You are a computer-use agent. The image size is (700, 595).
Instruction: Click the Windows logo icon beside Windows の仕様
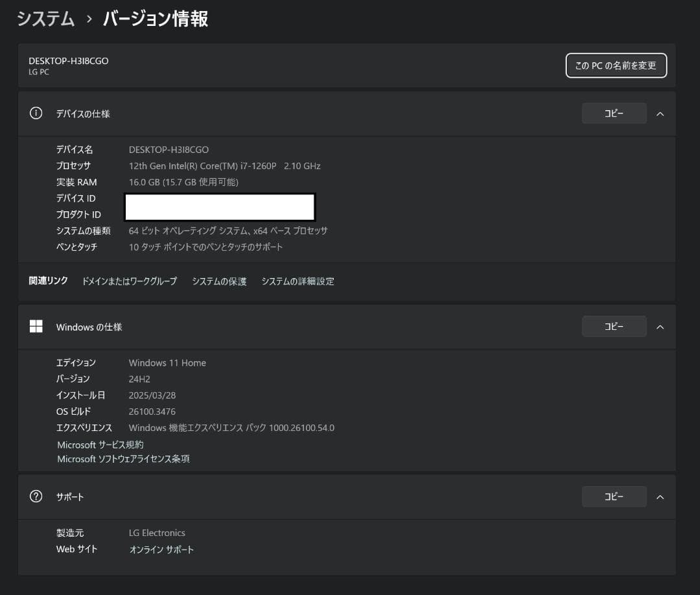(36, 326)
